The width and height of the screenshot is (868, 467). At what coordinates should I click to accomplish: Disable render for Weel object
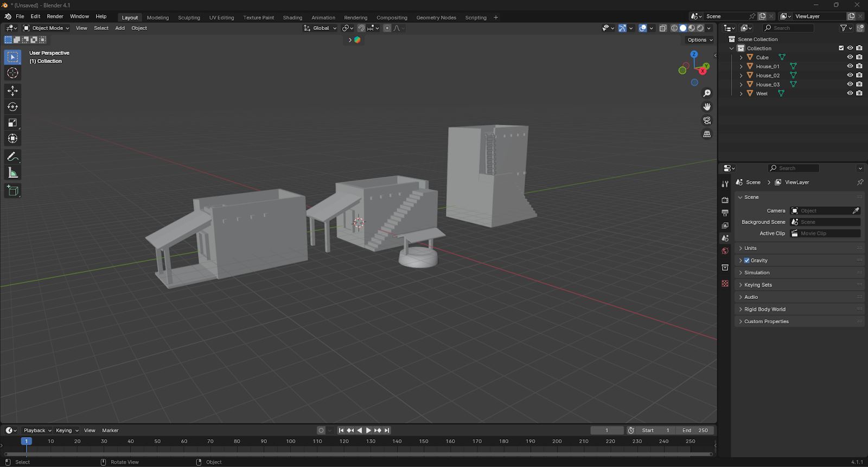tap(859, 93)
